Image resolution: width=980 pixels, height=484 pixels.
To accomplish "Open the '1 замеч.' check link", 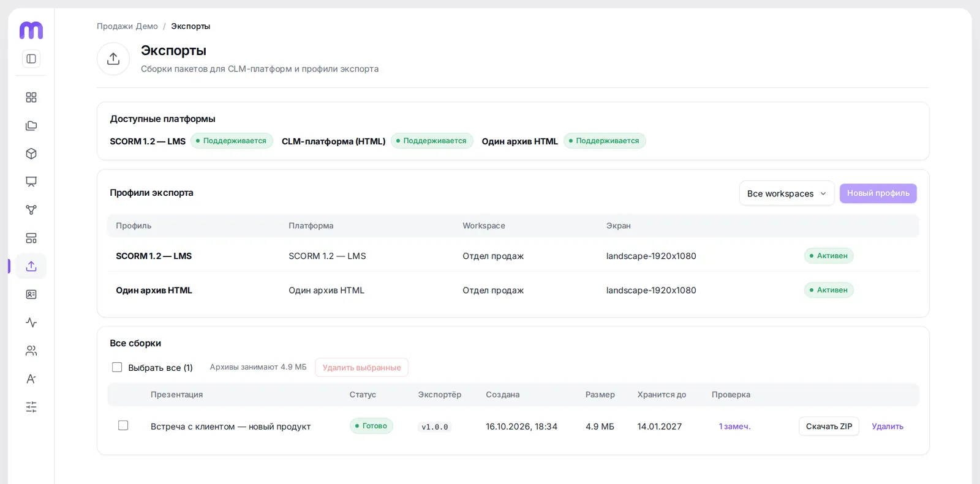I will coord(734,426).
